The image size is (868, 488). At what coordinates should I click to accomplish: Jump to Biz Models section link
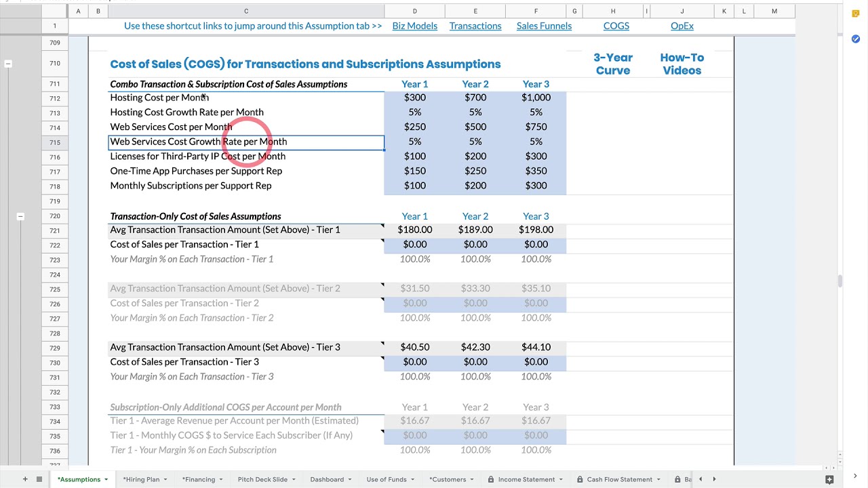[x=415, y=26]
